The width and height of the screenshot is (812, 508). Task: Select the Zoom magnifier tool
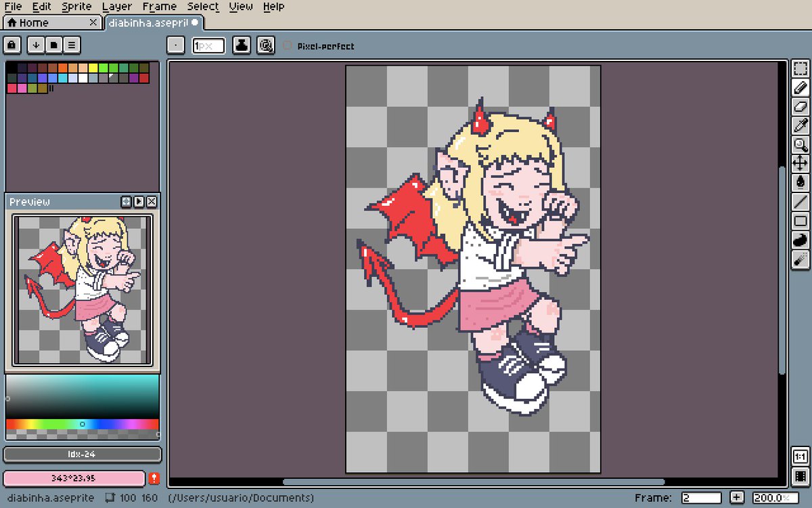[x=800, y=144]
